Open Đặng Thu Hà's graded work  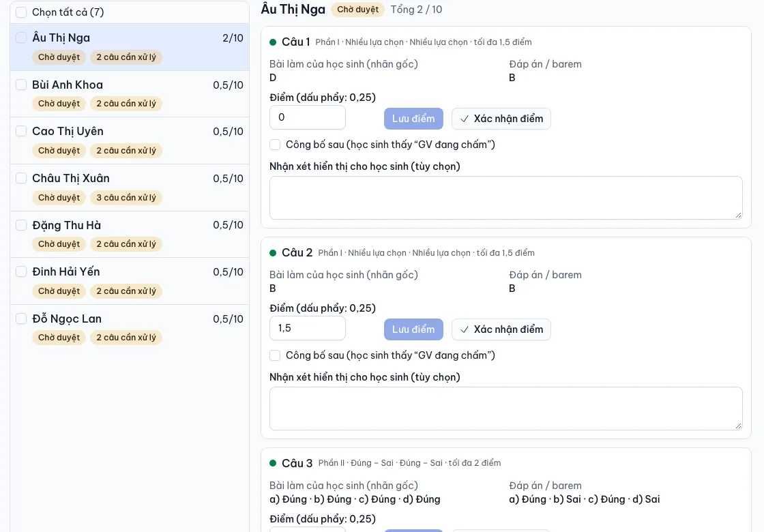[130, 235]
